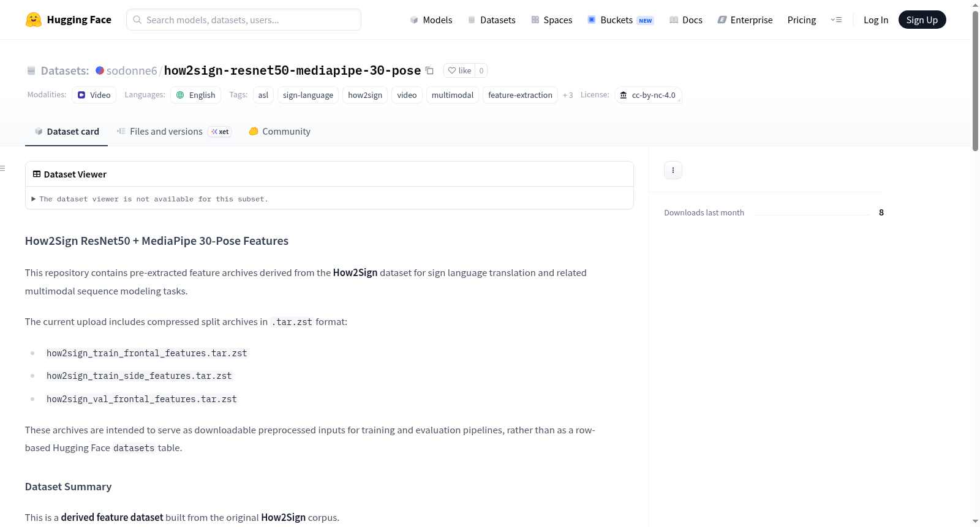Open the Docs navigation link
Viewport: 980px width, 527px height.
tap(686, 20)
